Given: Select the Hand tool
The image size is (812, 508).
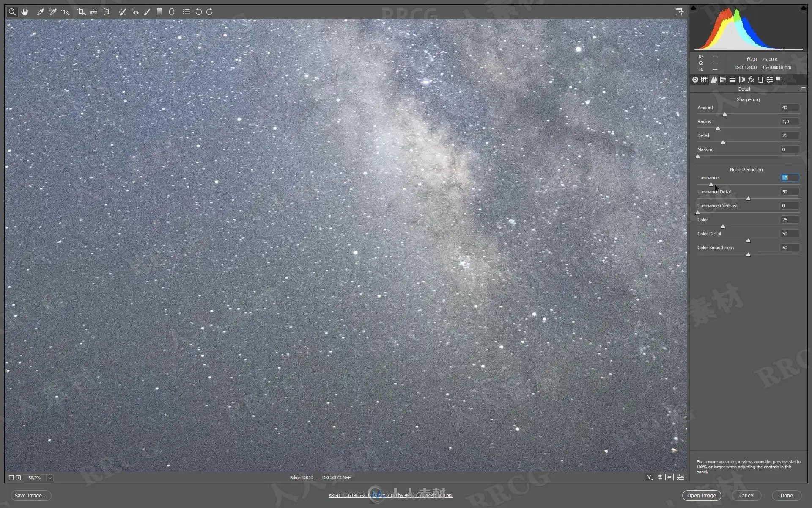Looking at the screenshot, I should (x=25, y=12).
